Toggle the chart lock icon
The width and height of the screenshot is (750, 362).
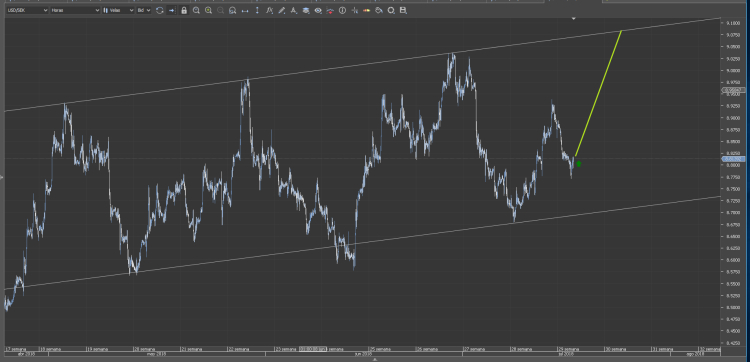[x=184, y=10]
